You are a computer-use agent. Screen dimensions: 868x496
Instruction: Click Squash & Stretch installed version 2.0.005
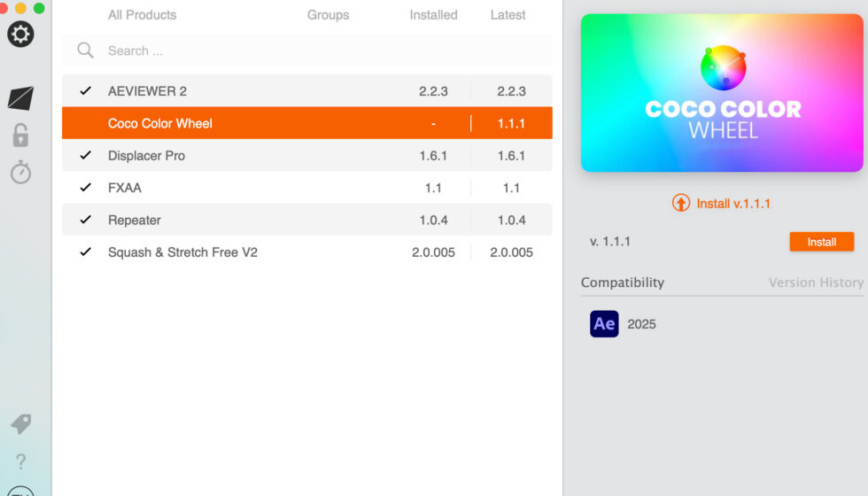pyautogui.click(x=433, y=252)
